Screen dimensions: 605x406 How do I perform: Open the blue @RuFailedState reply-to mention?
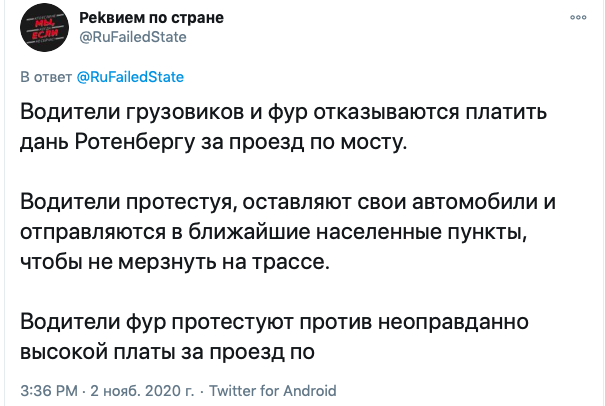coord(130,76)
